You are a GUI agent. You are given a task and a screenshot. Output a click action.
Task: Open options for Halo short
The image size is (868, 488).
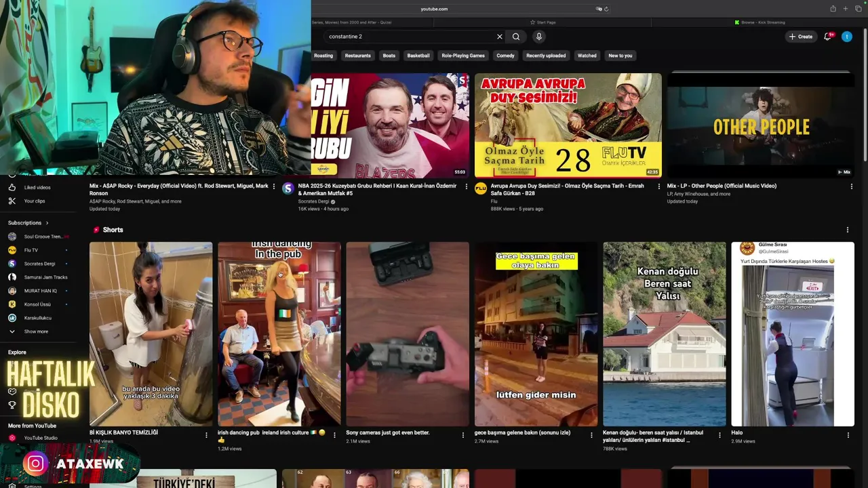848,435
